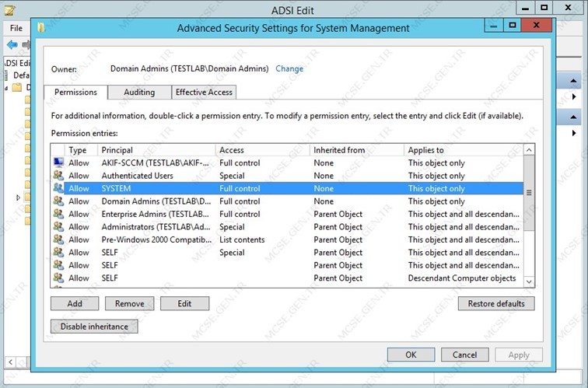588x388 pixels.
Task: Click ADSI Edit horizontal scroll left arrow
Action: coord(11,362)
